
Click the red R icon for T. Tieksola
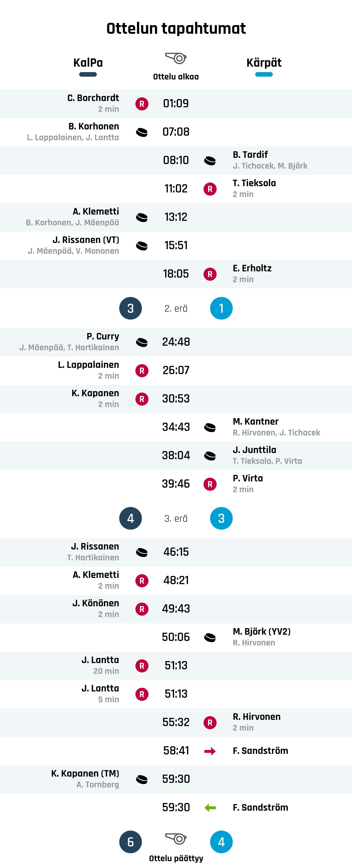[x=210, y=189]
